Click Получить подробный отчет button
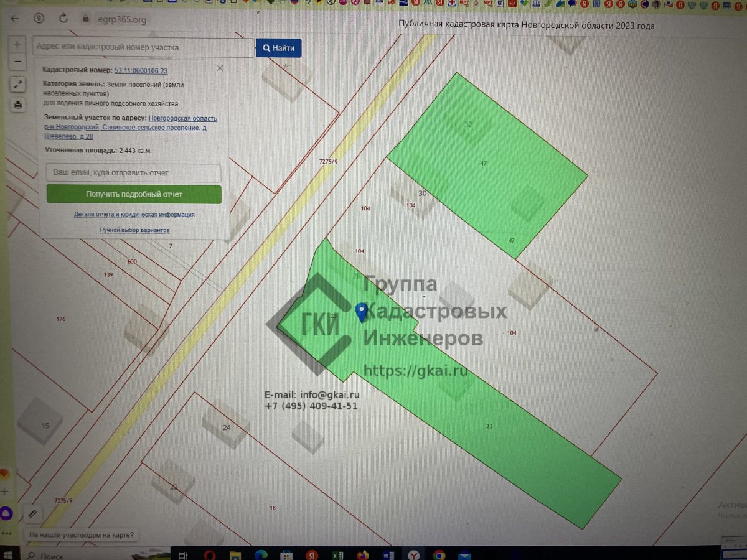 tap(134, 194)
